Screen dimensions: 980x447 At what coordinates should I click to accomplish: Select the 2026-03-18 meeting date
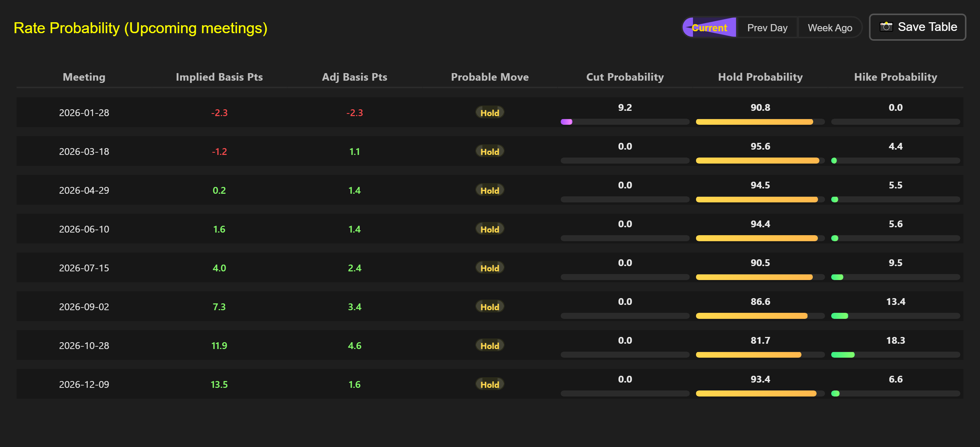click(84, 152)
